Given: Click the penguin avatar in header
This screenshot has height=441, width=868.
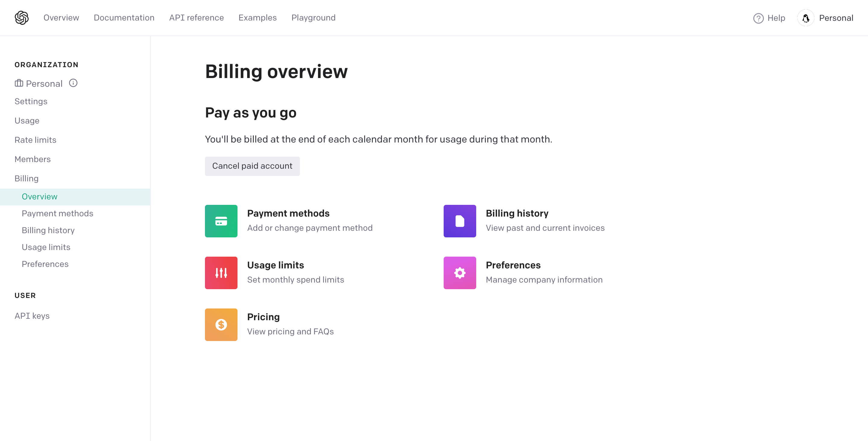Looking at the screenshot, I should pyautogui.click(x=806, y=18).
